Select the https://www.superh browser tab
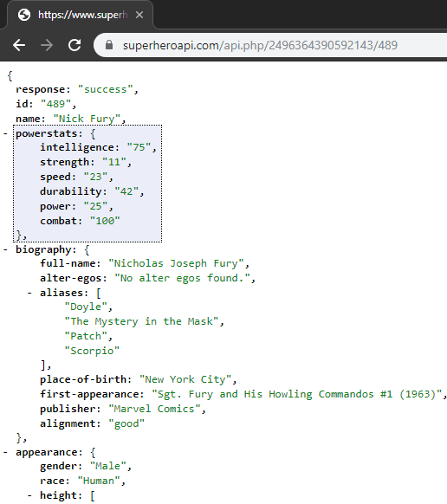Viewport: 447px width, 504px height. [x=80, y=15]
